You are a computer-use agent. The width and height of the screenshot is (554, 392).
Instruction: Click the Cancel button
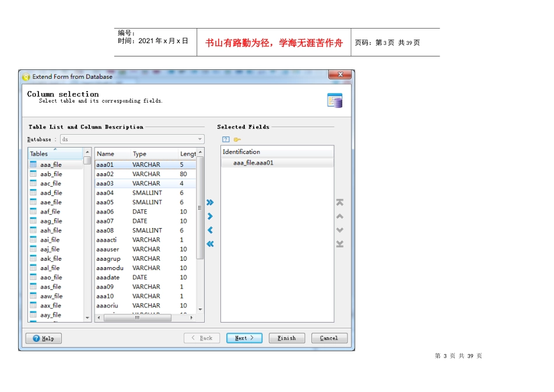coord(329,338)
